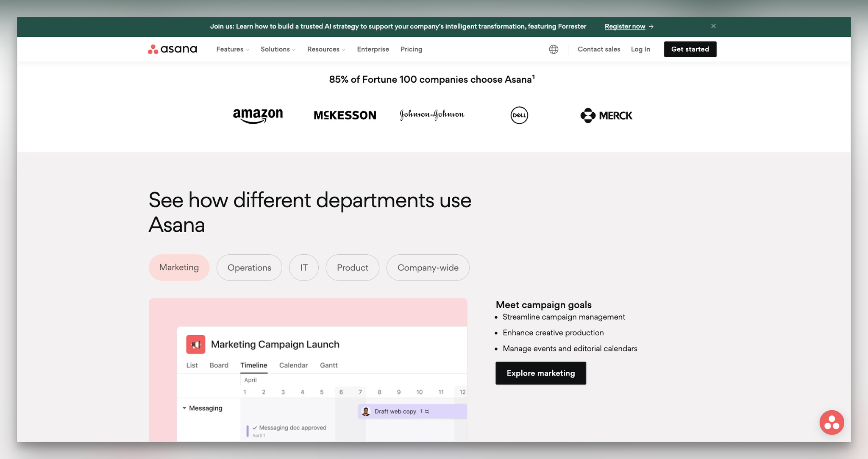Select the Company-wide tab

click(428, 267)
